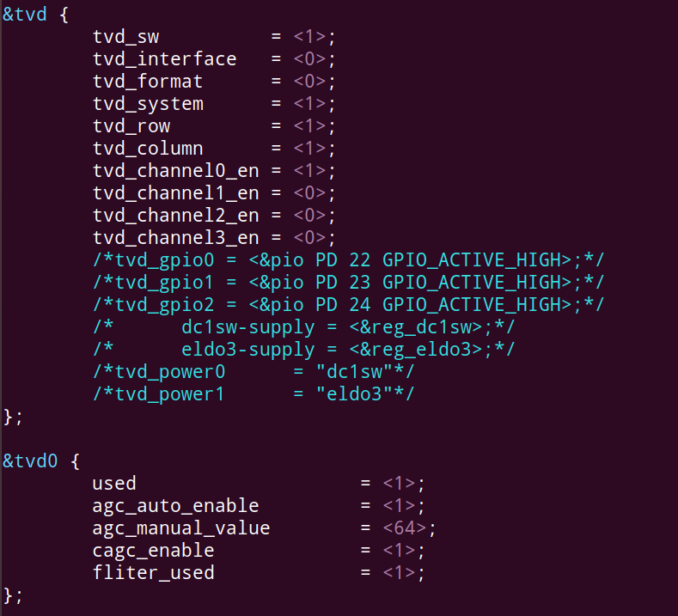Click the fliter_used property name
Image resolution: width=678 pixels, height=616 pixels.
[154, 573]
